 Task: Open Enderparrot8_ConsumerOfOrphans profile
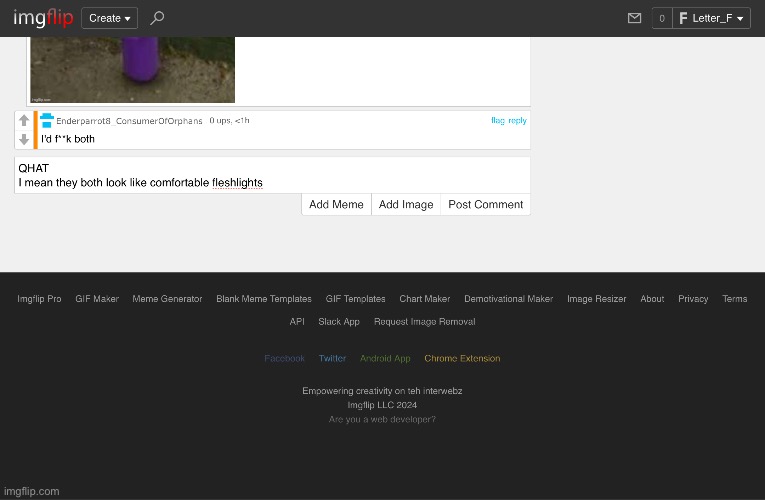pos(129,121)
